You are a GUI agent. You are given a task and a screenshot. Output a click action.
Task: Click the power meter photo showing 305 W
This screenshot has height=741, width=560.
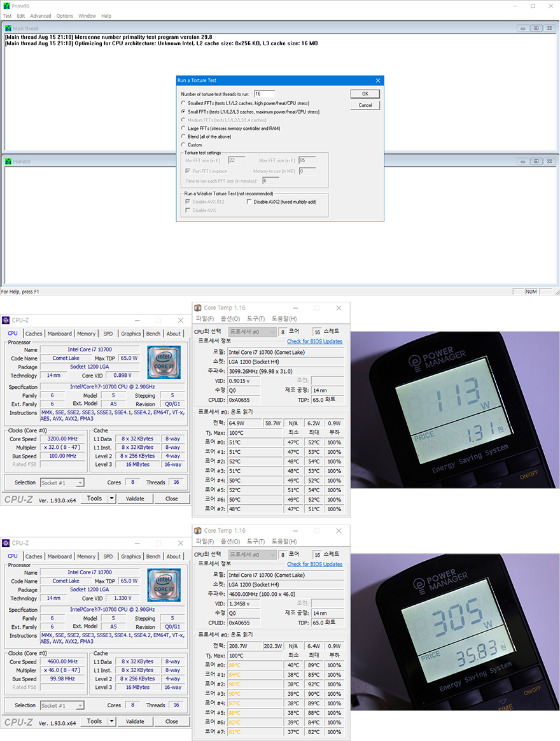[455, 632]
